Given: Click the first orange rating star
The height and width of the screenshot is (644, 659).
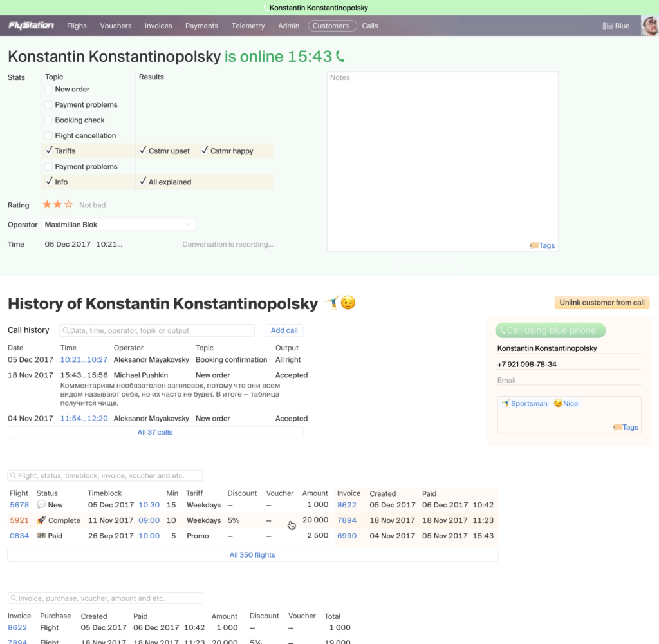Looking at the screenshot, I should click(x=47, y=205).
